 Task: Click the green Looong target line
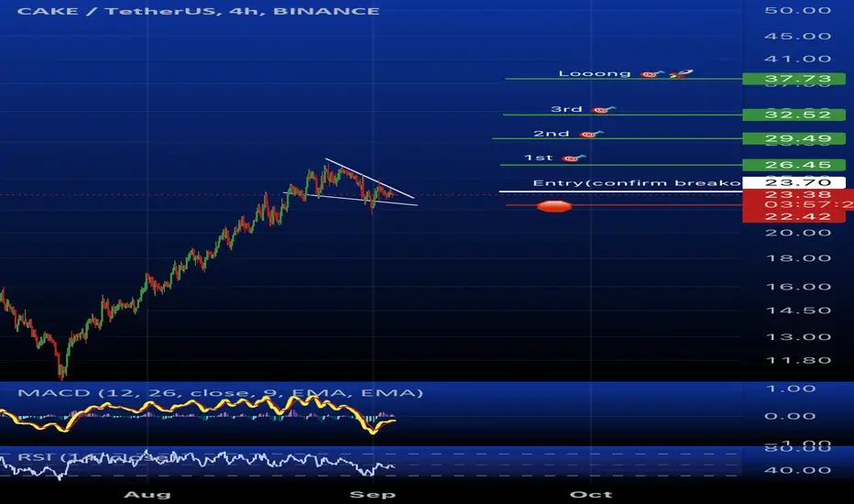coord(624,79)
